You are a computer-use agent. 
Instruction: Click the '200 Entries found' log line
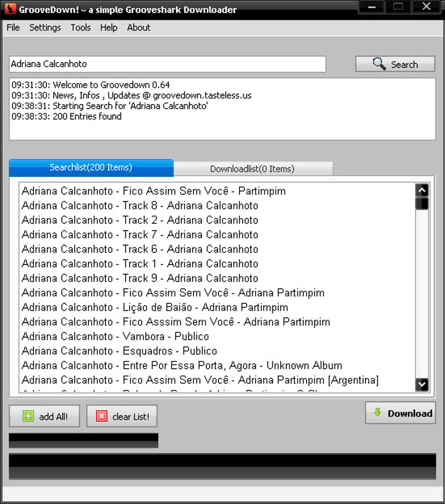click(66, 117)
